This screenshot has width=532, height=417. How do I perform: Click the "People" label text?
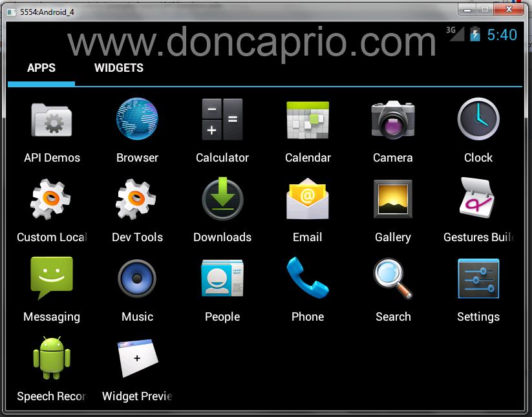click(x=222, y=317)
